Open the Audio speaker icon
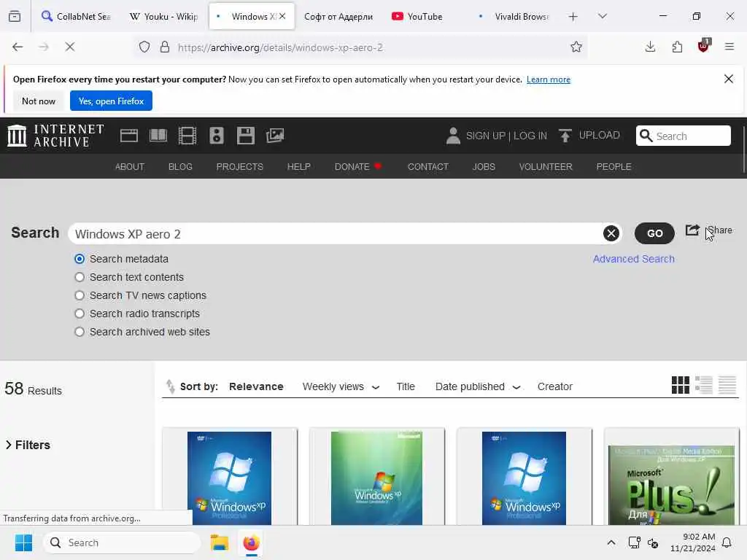The width and height of the screenshot is (747, 560). (217, 136)
